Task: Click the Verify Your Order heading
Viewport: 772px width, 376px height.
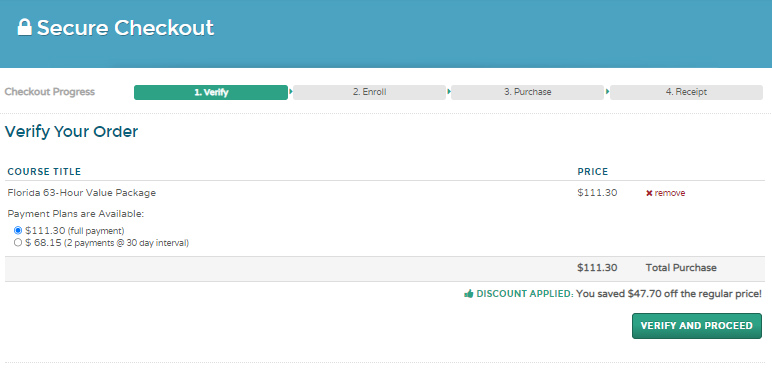Action: coord(71,132)
